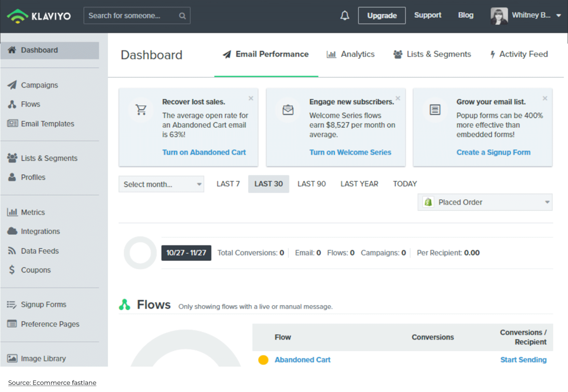568x392 pixels.
Task: Switch to the Lists & Segments tab
Action: pyautogui.click(x=432, y=54)
